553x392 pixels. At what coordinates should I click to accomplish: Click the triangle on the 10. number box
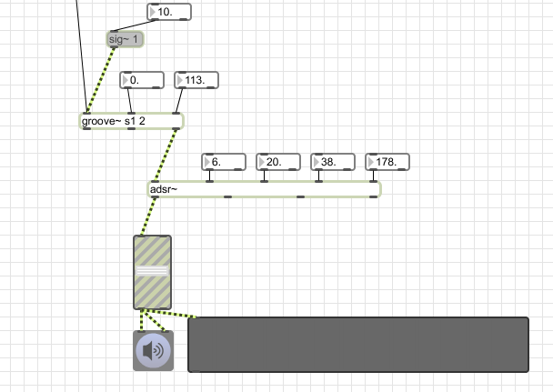pos(153,12)
